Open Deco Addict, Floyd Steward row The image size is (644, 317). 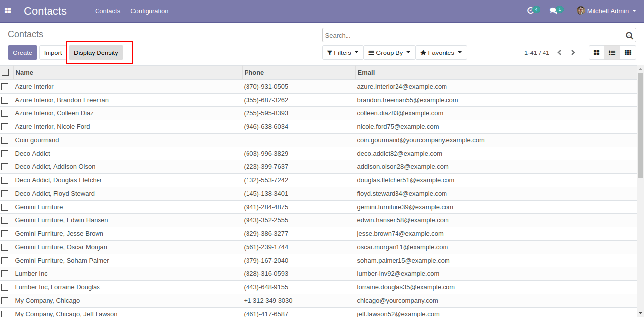pyautogui.click(x=318, y=194)
